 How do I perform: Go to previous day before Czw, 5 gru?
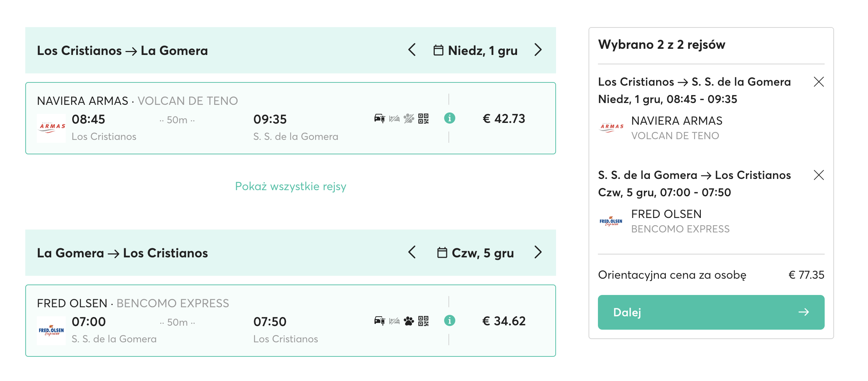(x=412, y=252)
